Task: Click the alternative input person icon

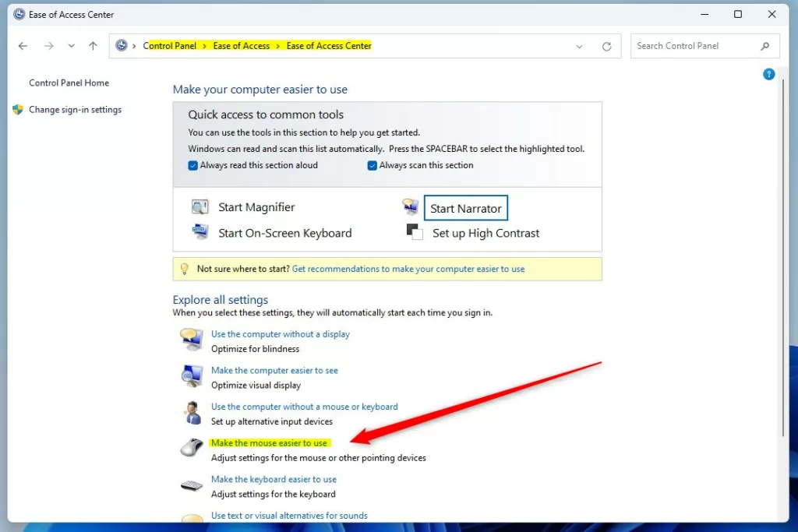Action: click(193, 412)
